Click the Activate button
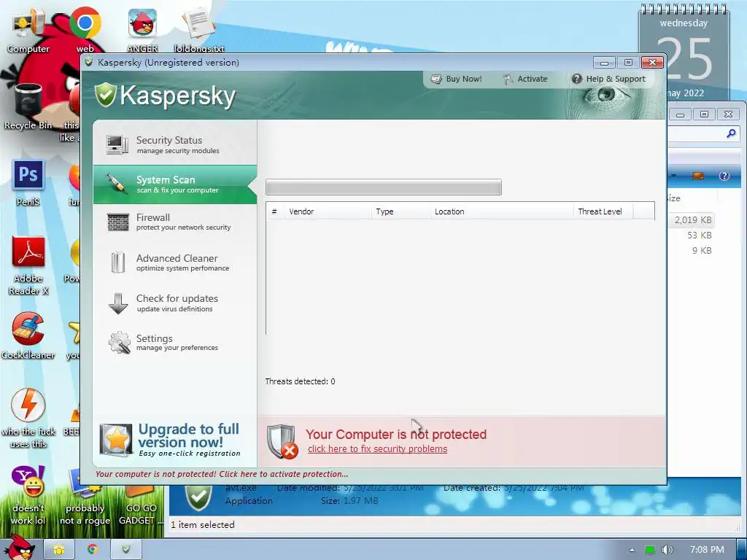Viewport: 747px width, 560px height. [x=525, y=79]
